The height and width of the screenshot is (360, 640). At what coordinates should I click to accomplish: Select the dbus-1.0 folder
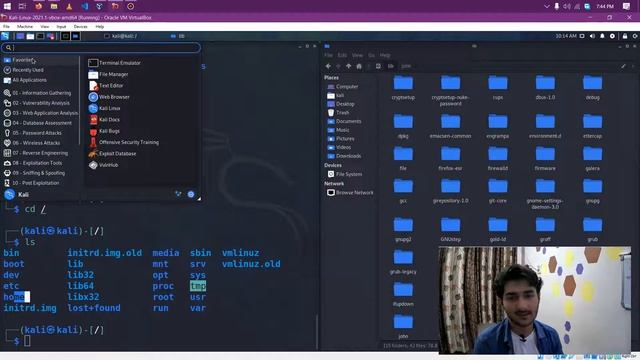coord(545,88)
